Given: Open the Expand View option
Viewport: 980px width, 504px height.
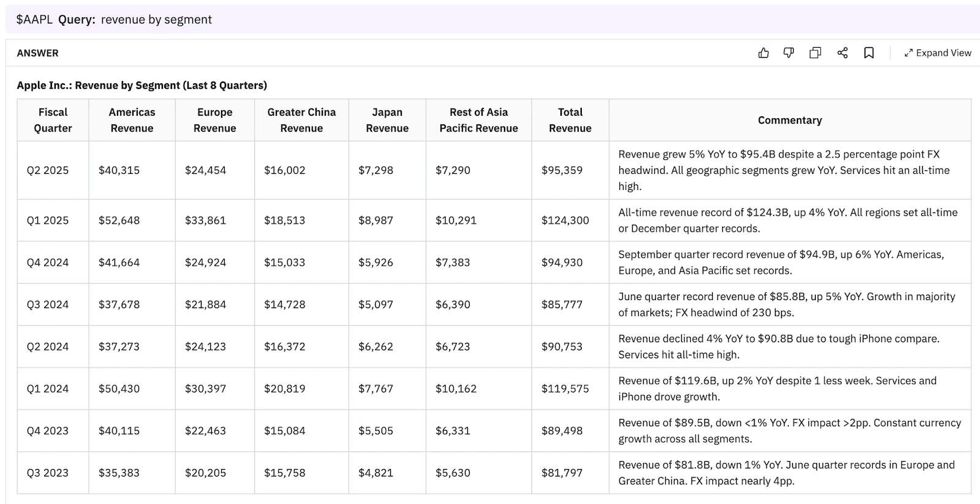Looking at the screenshot, I should point(938,53).
